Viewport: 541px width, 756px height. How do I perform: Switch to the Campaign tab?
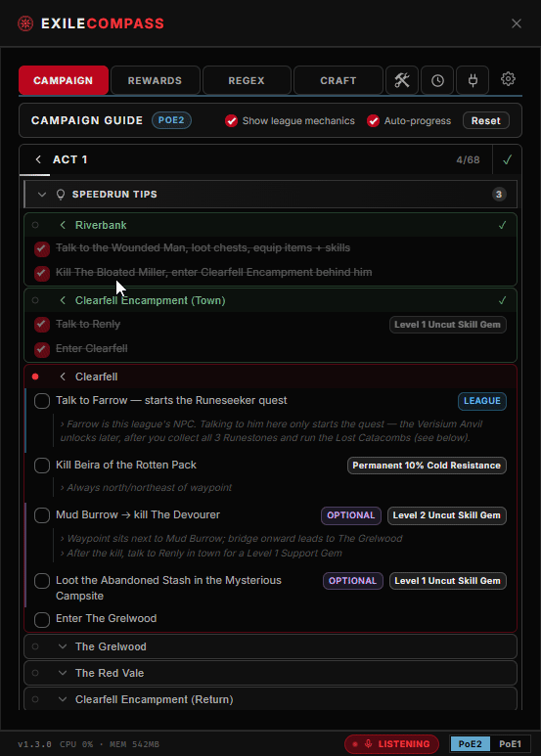point(64,80)
